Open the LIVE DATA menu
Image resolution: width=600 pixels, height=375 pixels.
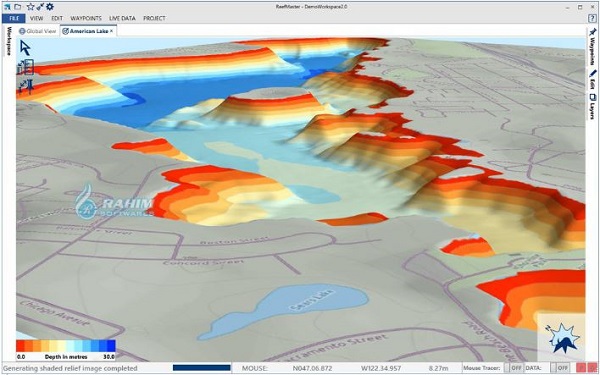122,18
